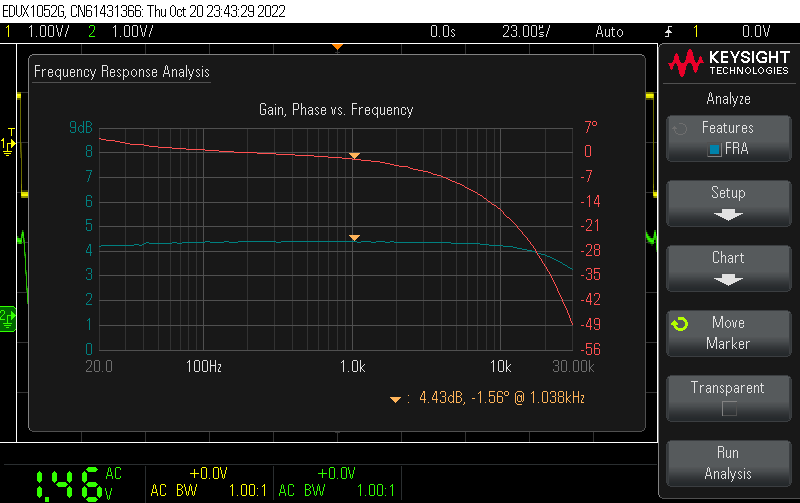Select the channel 1 ground marker on left edge
This screenshot has width=800, height=503.
[x=8, y=145]
